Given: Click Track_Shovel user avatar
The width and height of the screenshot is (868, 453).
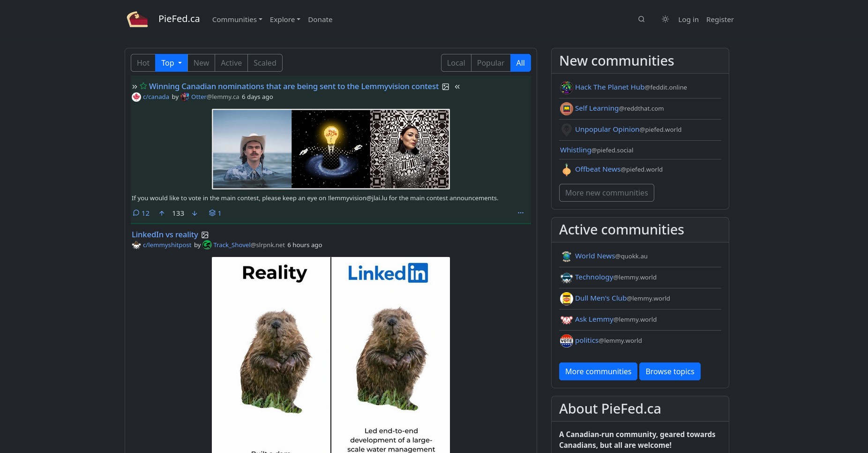Looking at the screenshot, I should click(207, 245).
